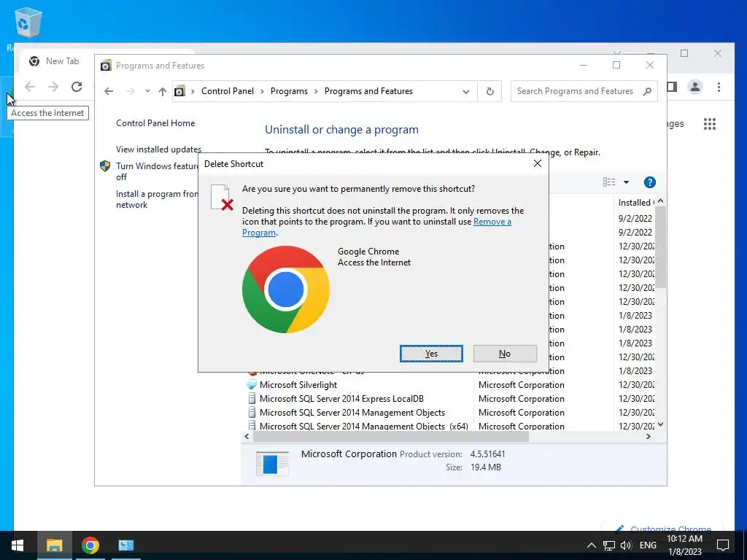Close the Delete Shortcut dialog
Viewport: 747px width, 560px height.
(x=538, y=163)
